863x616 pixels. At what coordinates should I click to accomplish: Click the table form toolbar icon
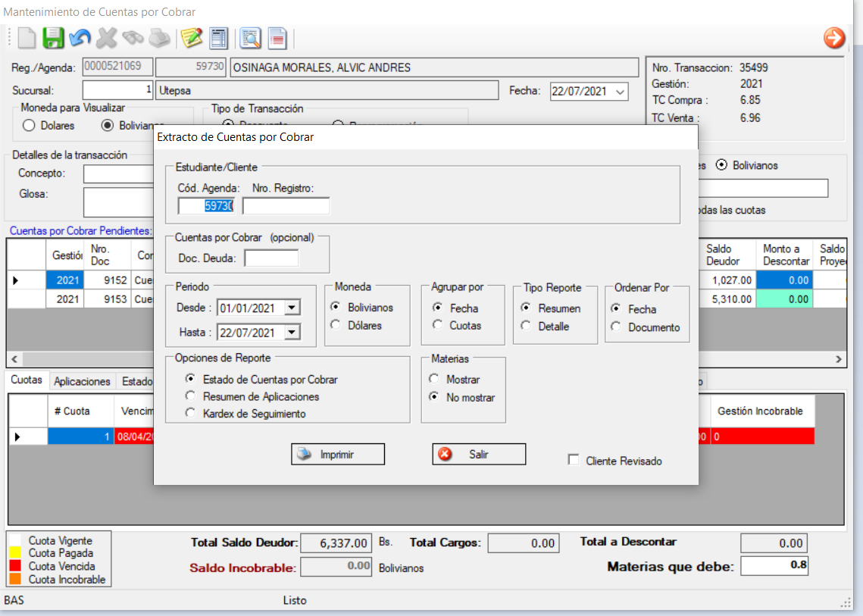click(218, 38)
